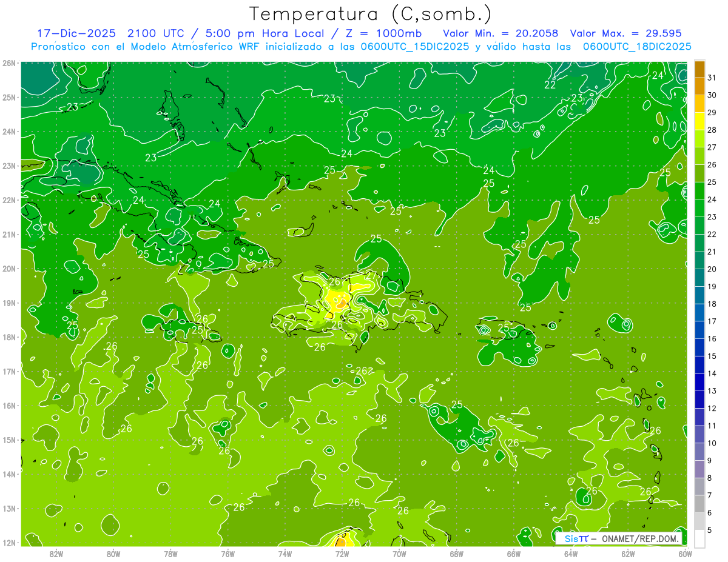This screenshot has height=562, width=728.
Task: Click the "12" color scale label
Action: 712,408
